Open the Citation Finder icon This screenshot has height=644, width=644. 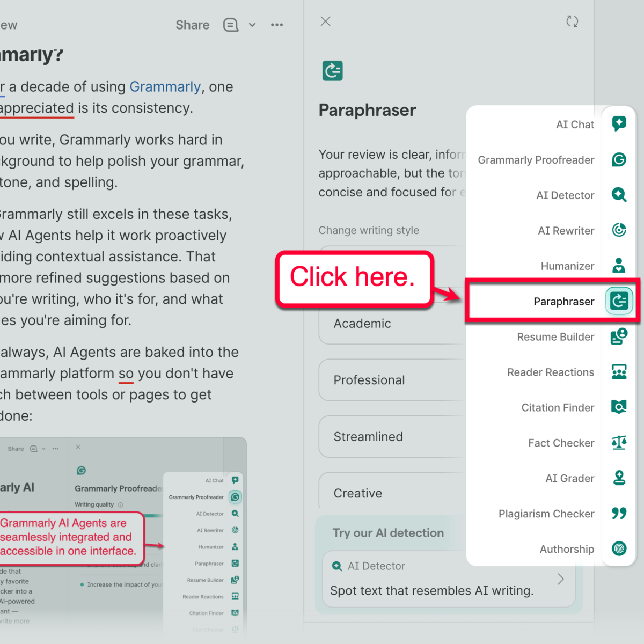pos(619,407)
